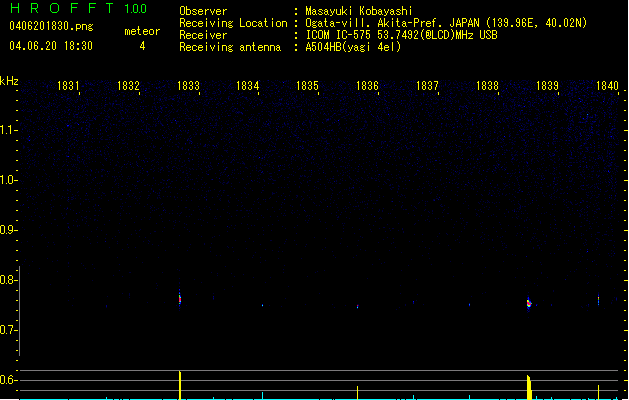Screen dimensions: 629x400
Task: Click the 1831 time axis label
Action: click(68, 86)
